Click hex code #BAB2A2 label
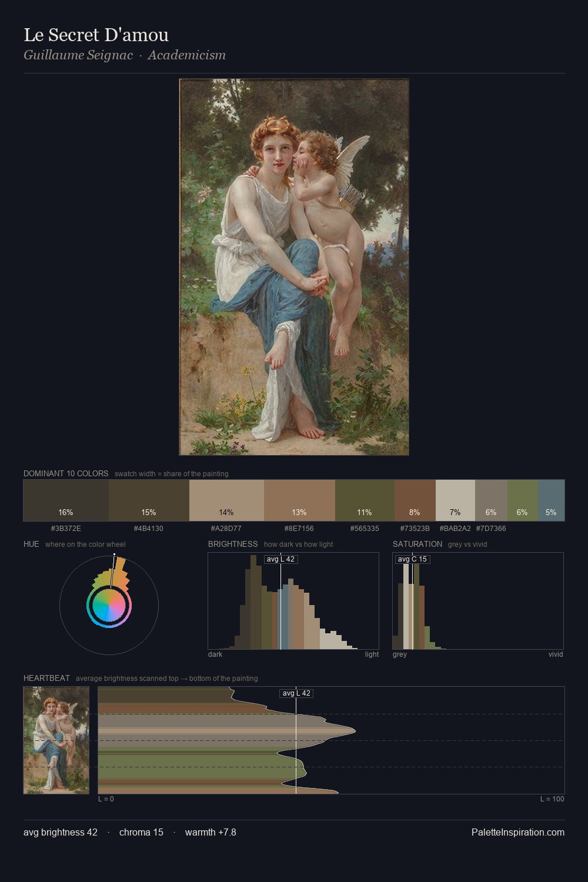Viewport: 588px width, 882px height. pyautogui.click(x=455, y=529)
